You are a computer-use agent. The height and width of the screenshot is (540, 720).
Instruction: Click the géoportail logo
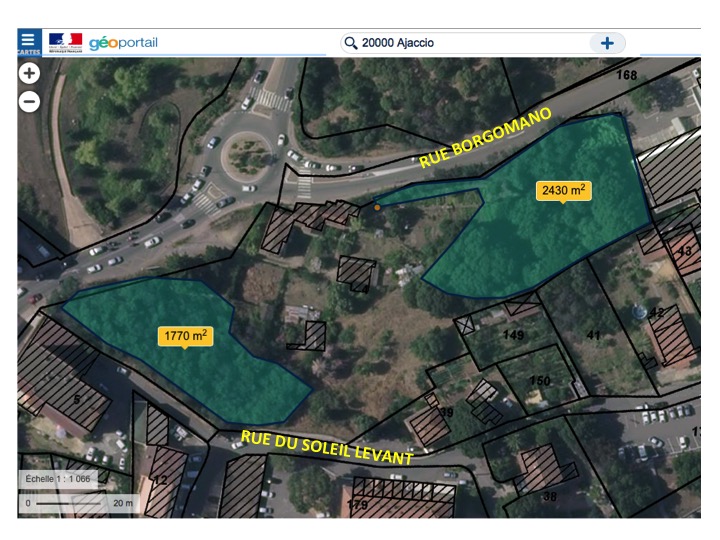coord(123,43)
